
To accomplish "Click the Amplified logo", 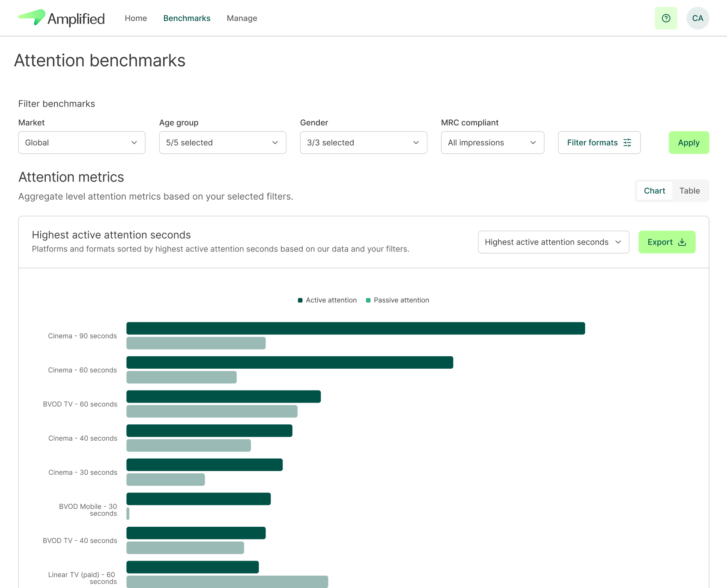I will (62, 18).
